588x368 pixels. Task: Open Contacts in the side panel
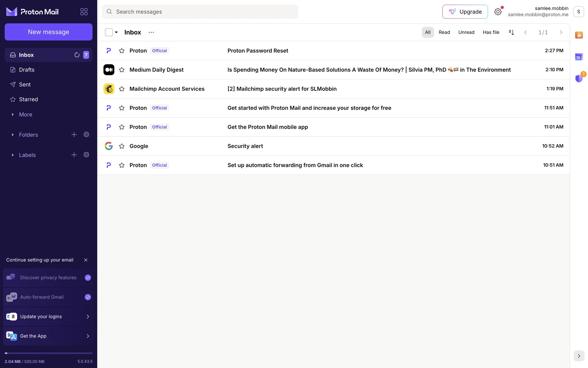pos(579,35)
